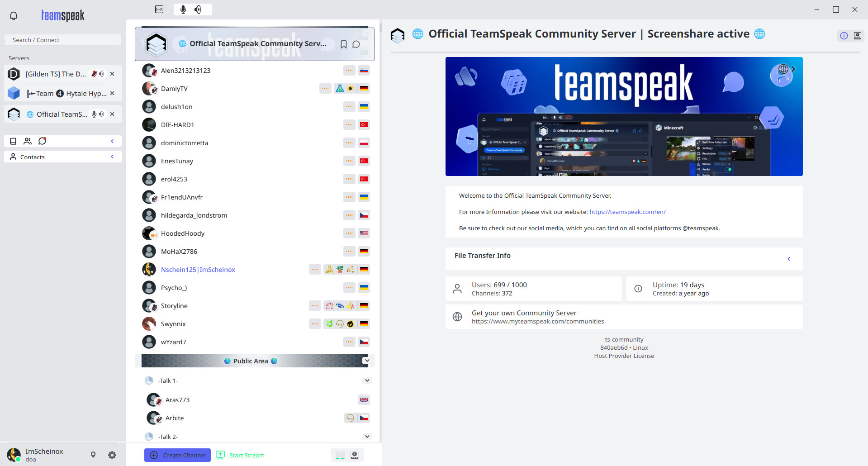868x466 pixels.
Task: Open the notifications bell
Action: [x=14, y=16]
